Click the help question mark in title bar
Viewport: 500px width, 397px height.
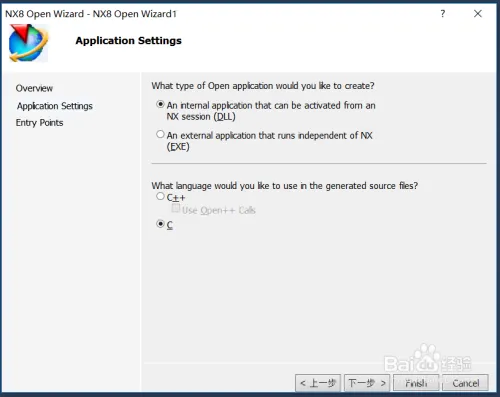[x=443, y=14]
